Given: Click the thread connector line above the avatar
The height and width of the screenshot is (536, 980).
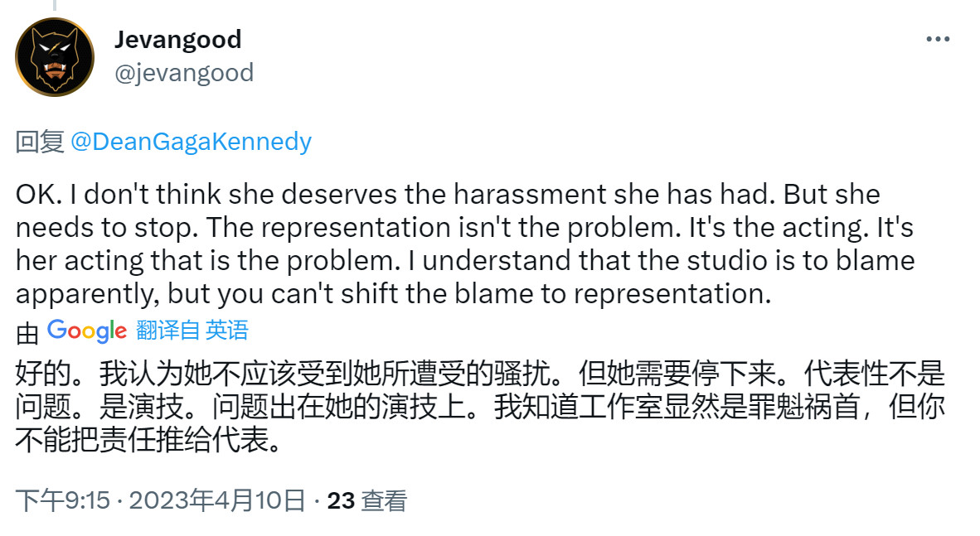Looking at the screenshot, I should pyautogui.click(x=55, y=6).
